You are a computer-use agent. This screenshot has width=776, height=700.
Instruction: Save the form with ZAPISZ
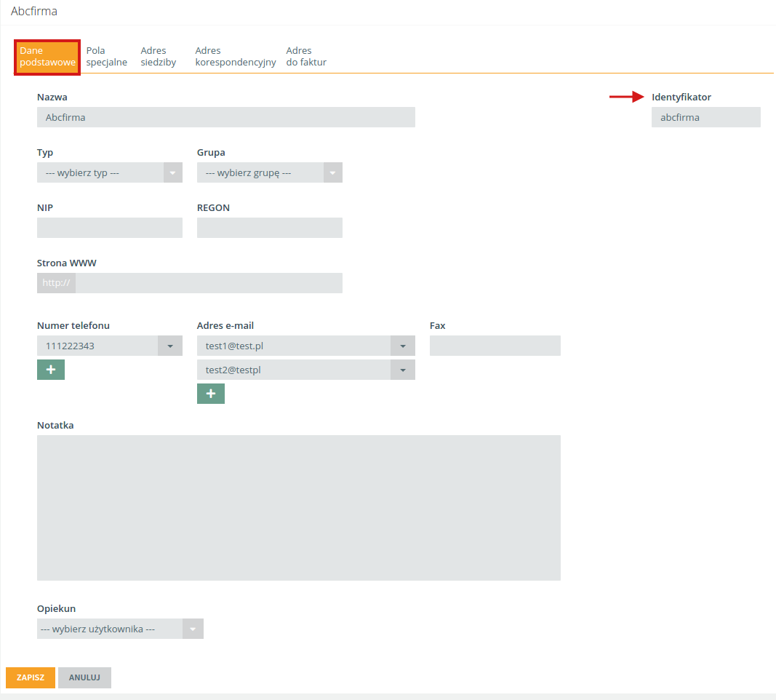point(31,677)
